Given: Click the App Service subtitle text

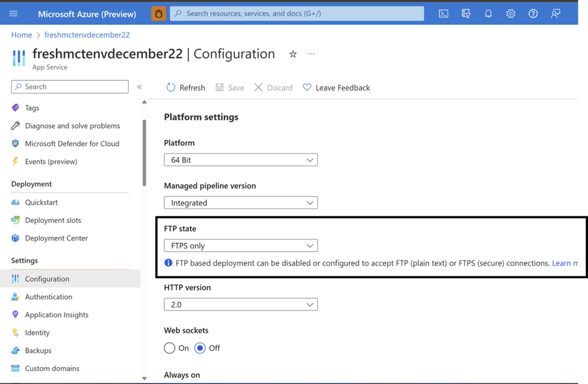Looking at the screenshot, I should (50, 67).
